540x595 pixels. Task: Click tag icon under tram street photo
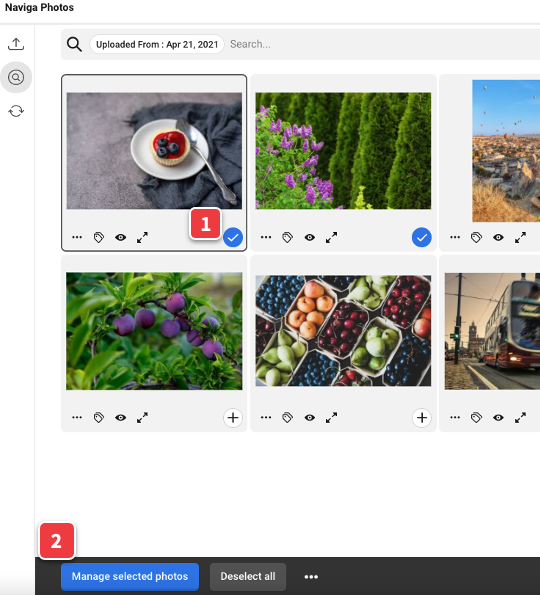pyautogui.click(x=476, y=418)
